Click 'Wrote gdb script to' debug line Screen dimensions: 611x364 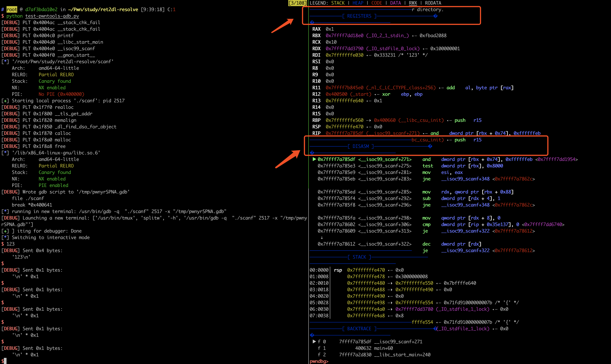(x=65, y=192)
